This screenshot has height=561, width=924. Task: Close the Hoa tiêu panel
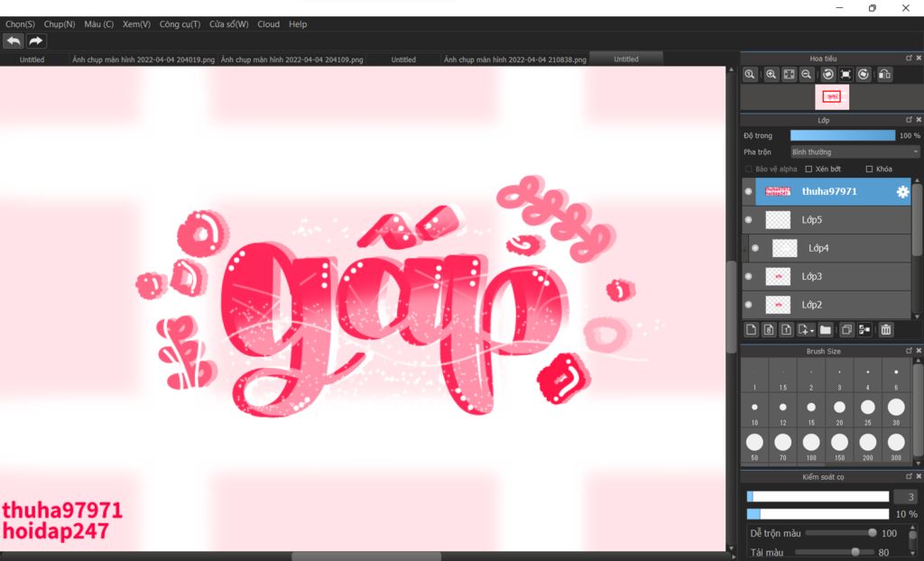click(x=918, y=59)
